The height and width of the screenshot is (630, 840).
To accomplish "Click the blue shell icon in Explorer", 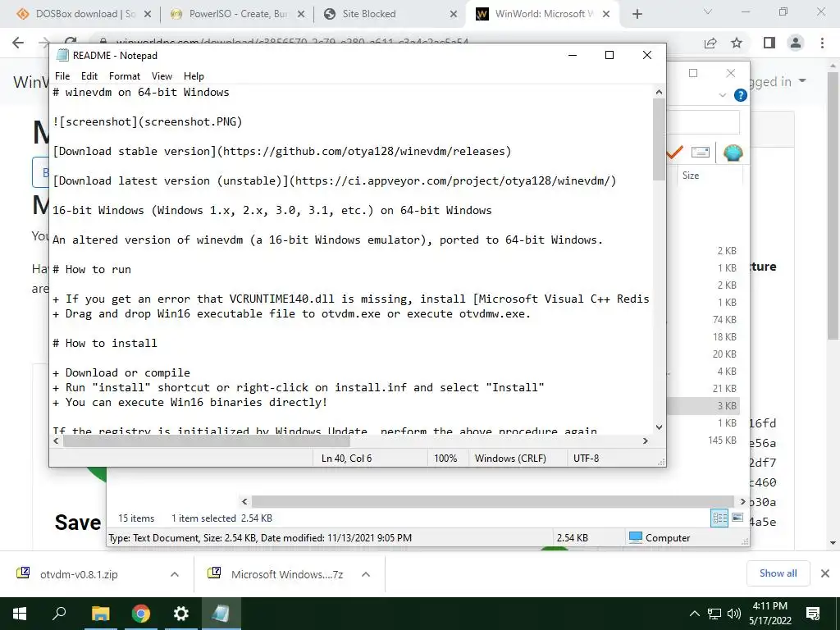I will (733, 153).
